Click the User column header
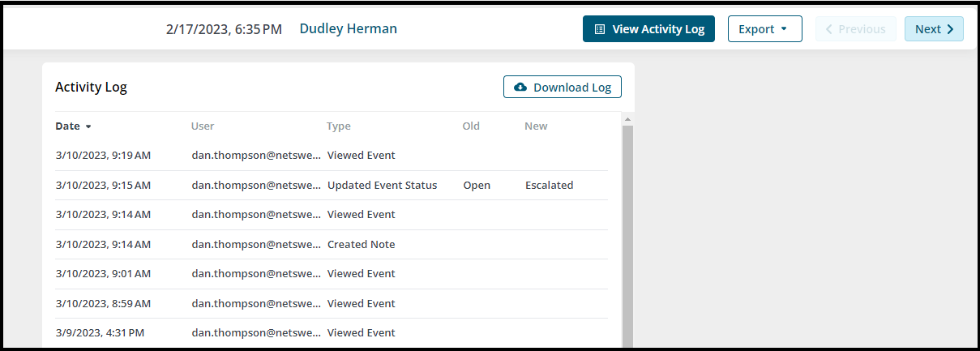Screen dimensions: 980x351 203,126
